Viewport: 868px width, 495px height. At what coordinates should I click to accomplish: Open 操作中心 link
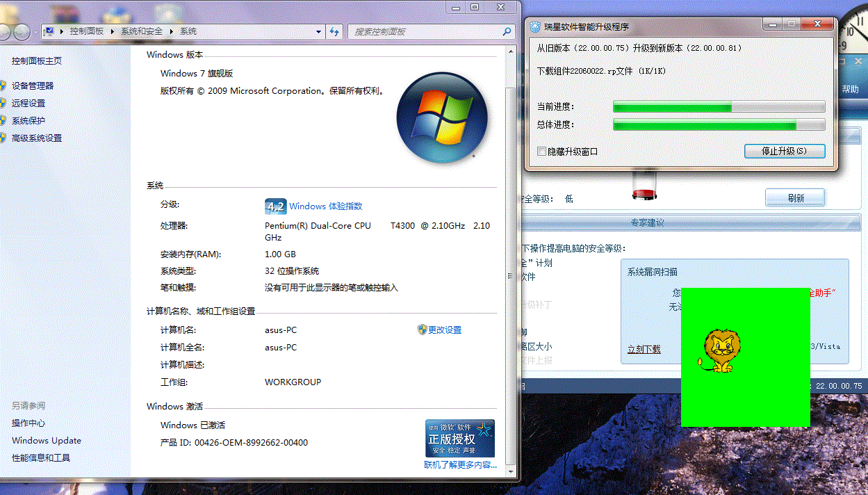tap(28, 423)
